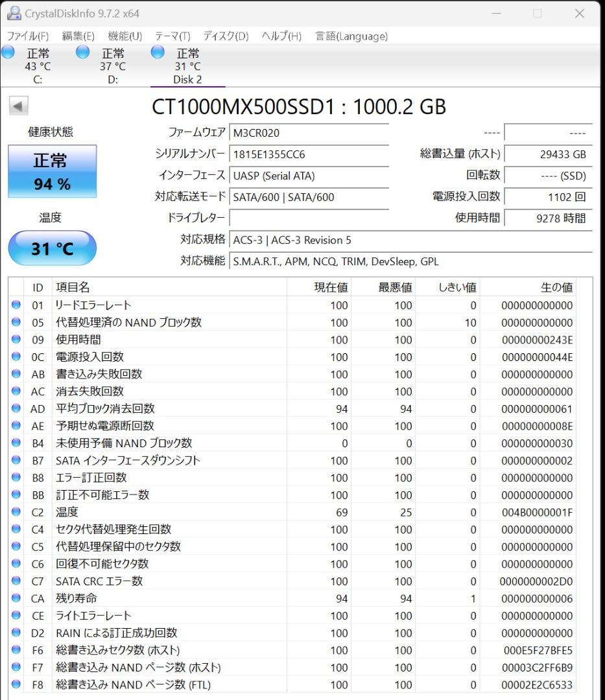Select the C: drive tab at 43 °C
The height and width of the screenshot is (700, 605).
[x=38, y=66]
